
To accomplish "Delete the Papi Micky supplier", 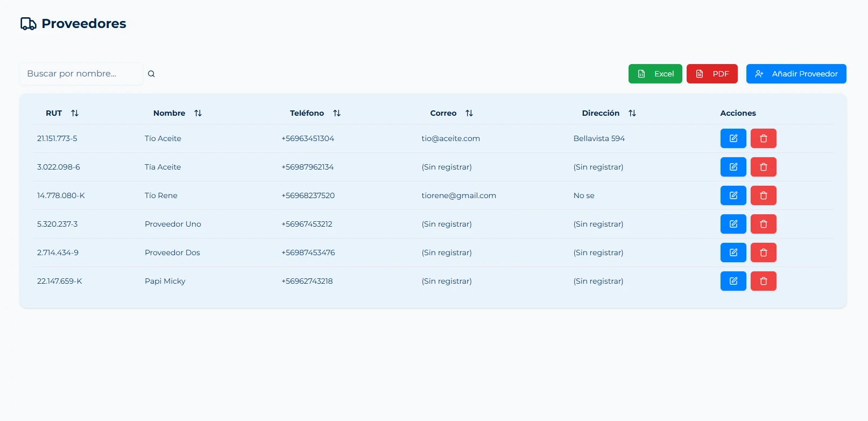I will 763,281.
